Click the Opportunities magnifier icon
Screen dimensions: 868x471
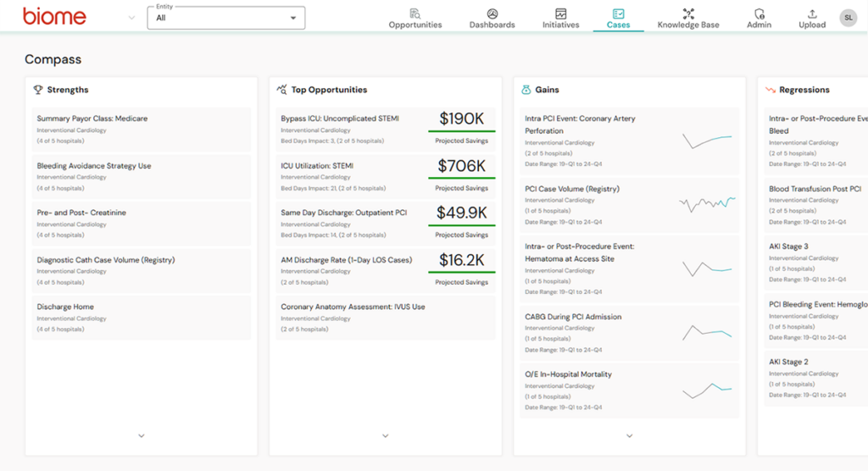click(x=415, y=14)
